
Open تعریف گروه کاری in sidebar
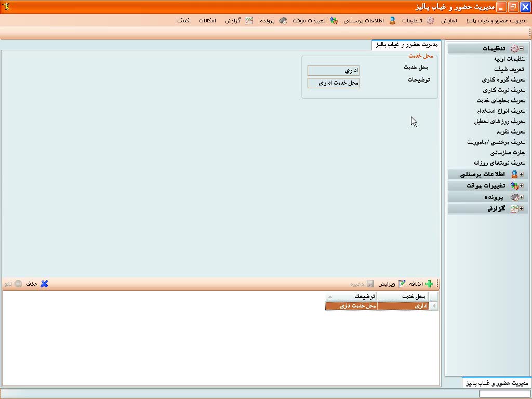503,79
